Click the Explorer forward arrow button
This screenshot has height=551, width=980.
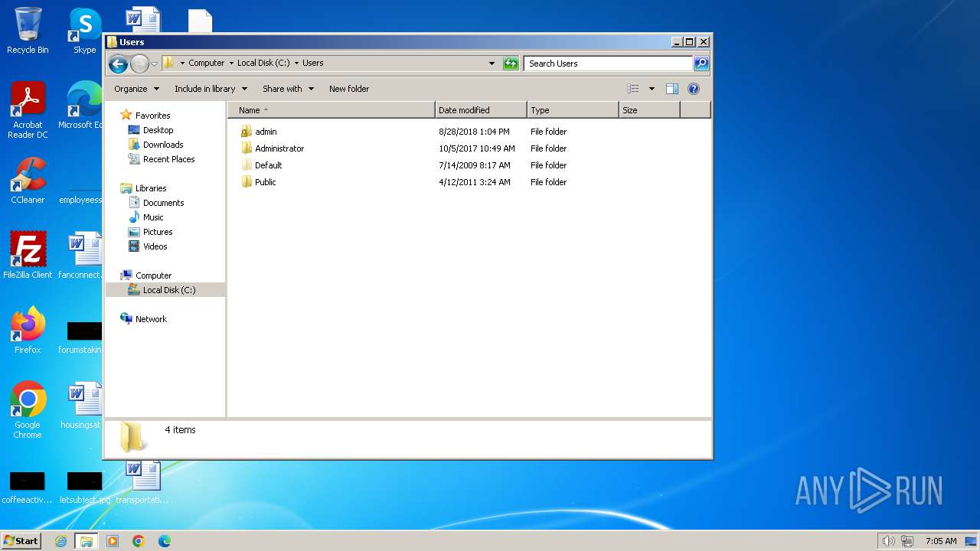click(x=139, y=64)
